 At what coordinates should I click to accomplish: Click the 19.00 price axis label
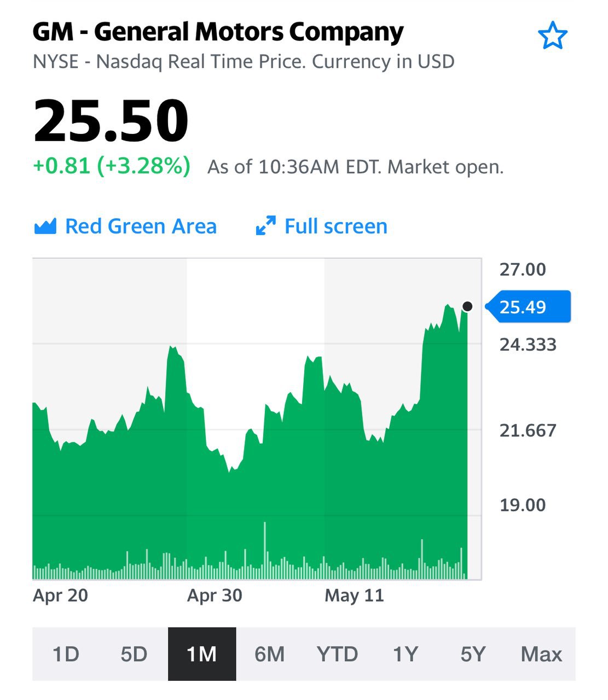(x=523, y=505)
